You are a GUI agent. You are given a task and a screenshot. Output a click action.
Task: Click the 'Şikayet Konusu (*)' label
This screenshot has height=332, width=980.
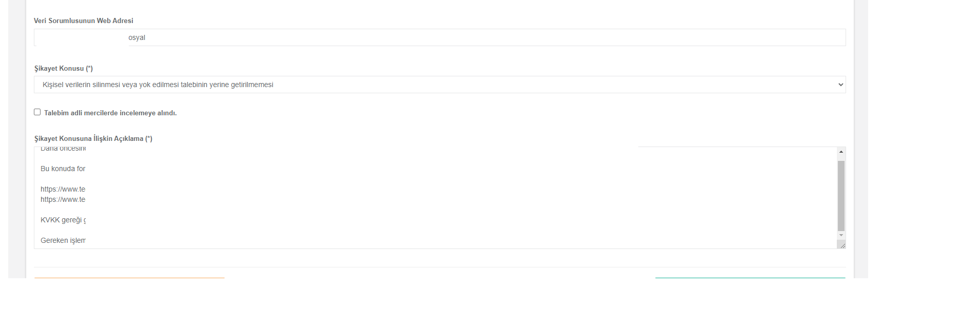(x=64, y=68)
